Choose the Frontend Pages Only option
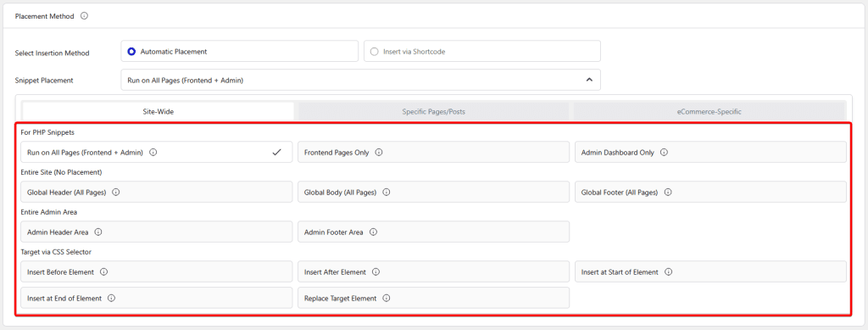 (x=433, y=152)
